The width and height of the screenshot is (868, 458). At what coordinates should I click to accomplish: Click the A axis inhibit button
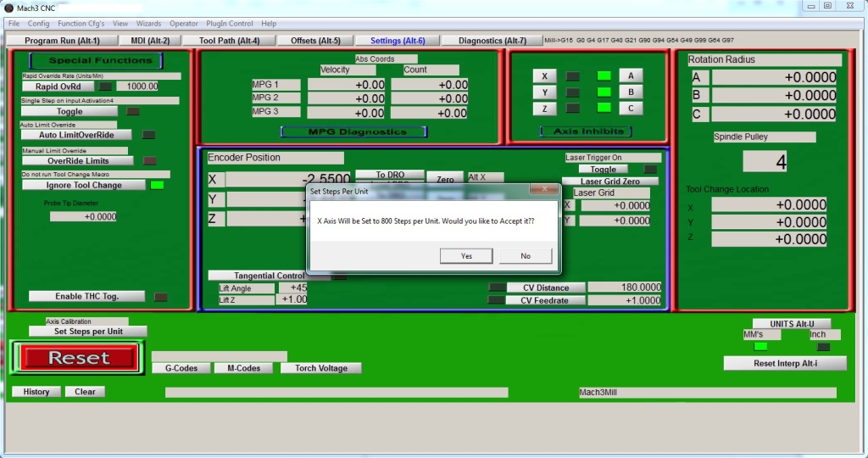[x=631, y=75]
